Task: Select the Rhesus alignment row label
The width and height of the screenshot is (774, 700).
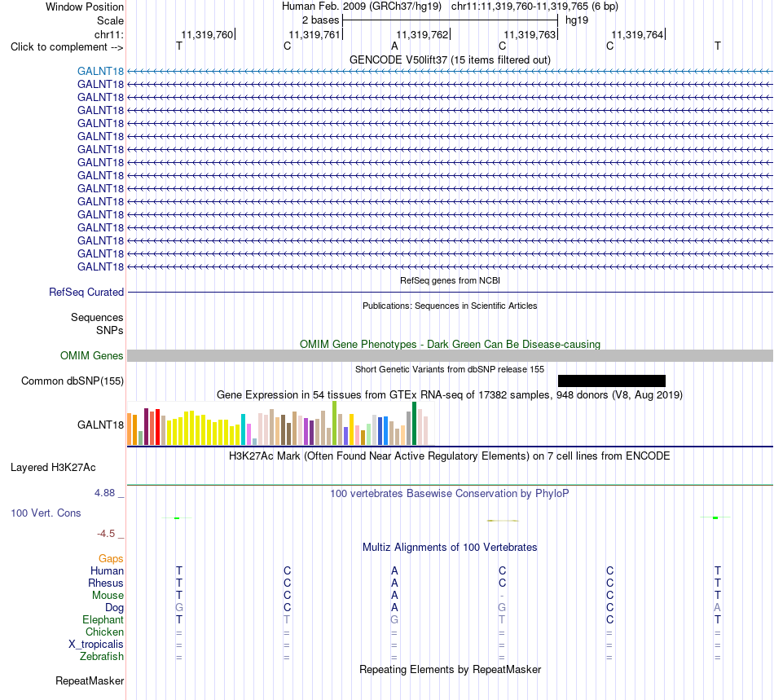Action: (x=106, y=583)
